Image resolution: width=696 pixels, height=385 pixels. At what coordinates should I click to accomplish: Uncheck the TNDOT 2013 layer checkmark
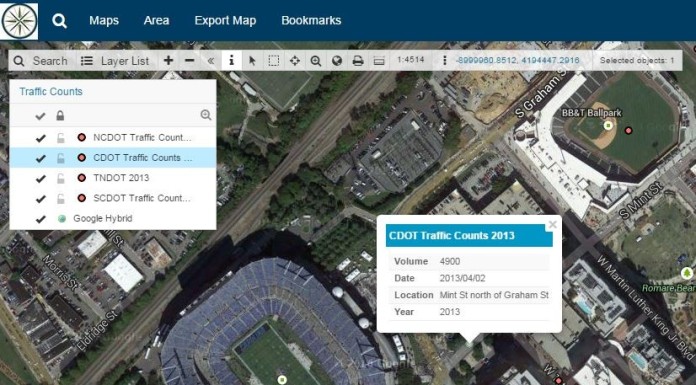40,179
